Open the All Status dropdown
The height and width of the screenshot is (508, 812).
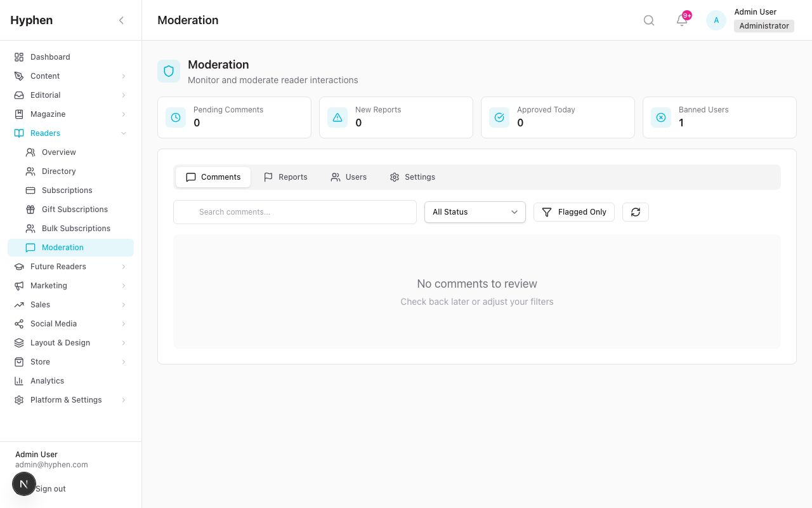point(475,211)
